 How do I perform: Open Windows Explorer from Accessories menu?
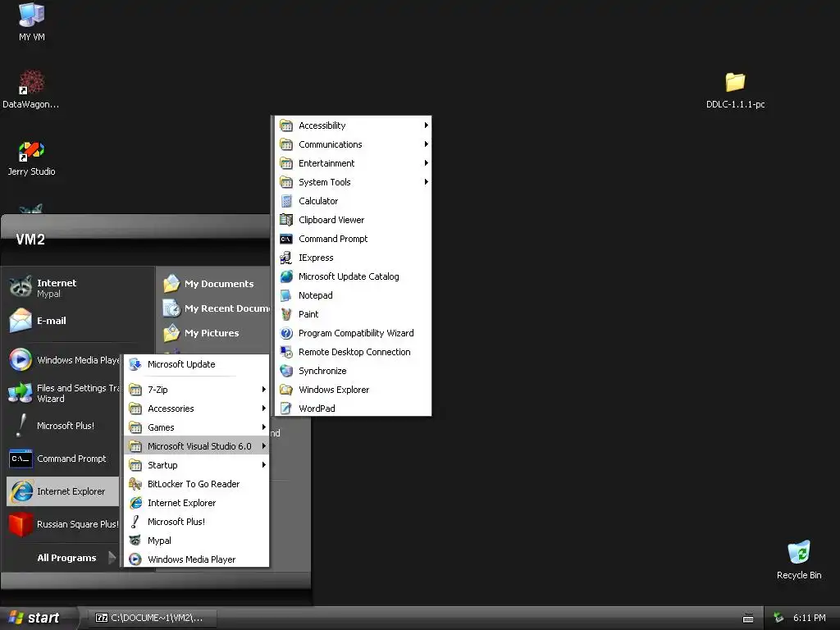click(353, 390)
